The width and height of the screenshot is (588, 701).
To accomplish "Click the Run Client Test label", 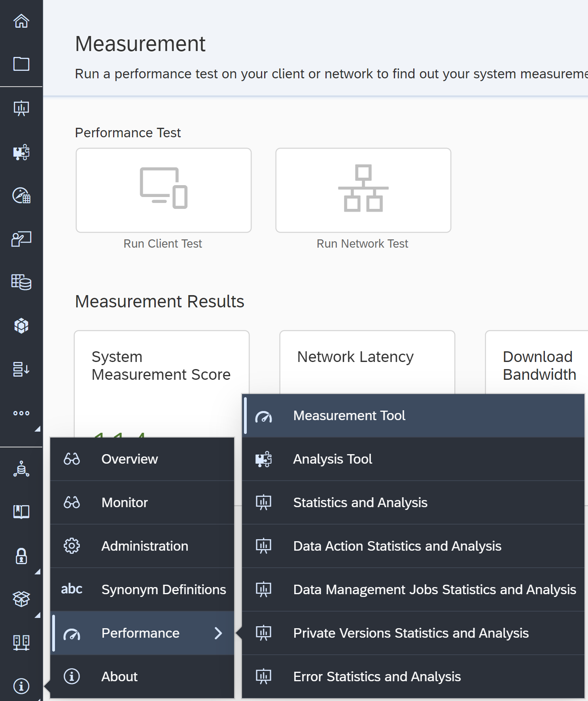I will 163,244.
